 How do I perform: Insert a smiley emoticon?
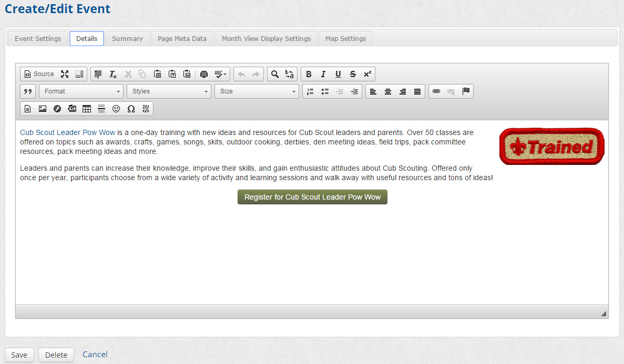pyautogui.click(x=116, y=109)
